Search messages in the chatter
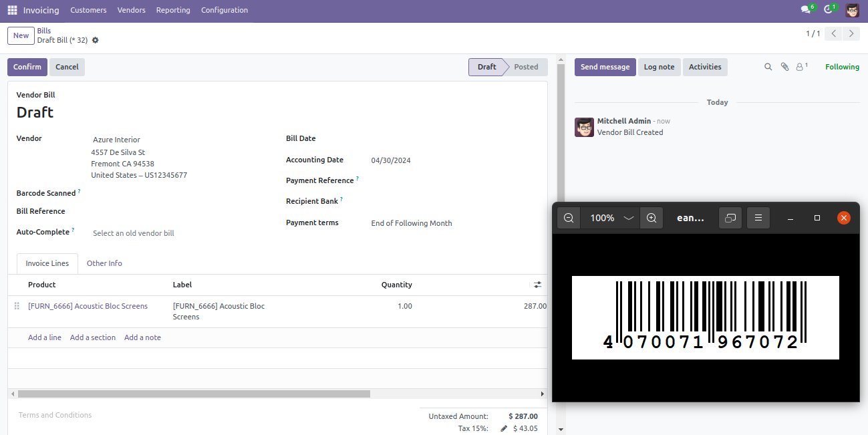The height and width of the screenshot is (435, 868). point(768,67)
